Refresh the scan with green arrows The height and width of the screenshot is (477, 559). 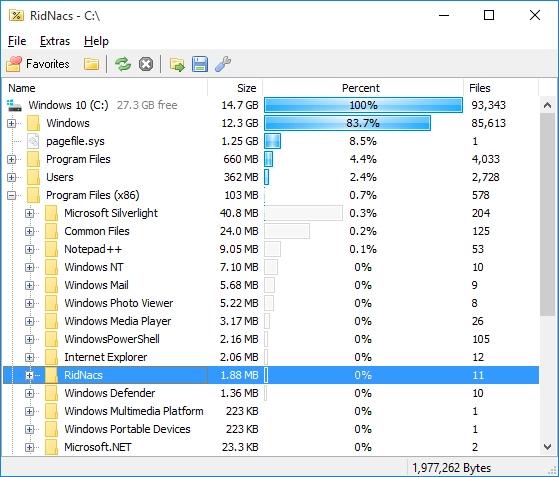tap(123, 64)
